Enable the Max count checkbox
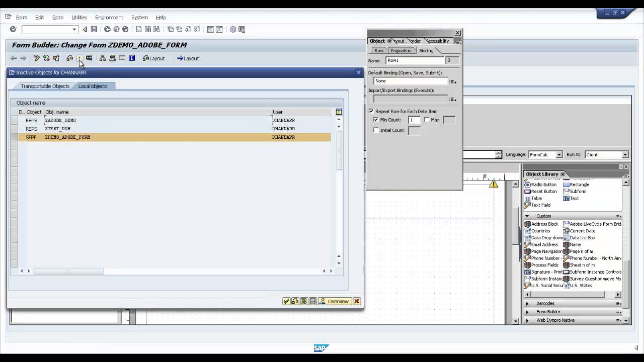Image resolution: width=644 pixels, height=362 pixels. (427, 120)
